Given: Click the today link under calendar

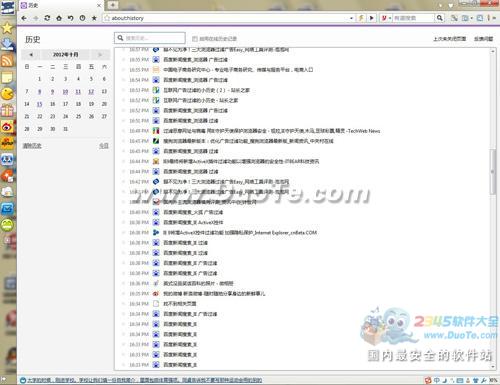Looking at the screenshot, I should pyautogui.click(x=104, y=146).
